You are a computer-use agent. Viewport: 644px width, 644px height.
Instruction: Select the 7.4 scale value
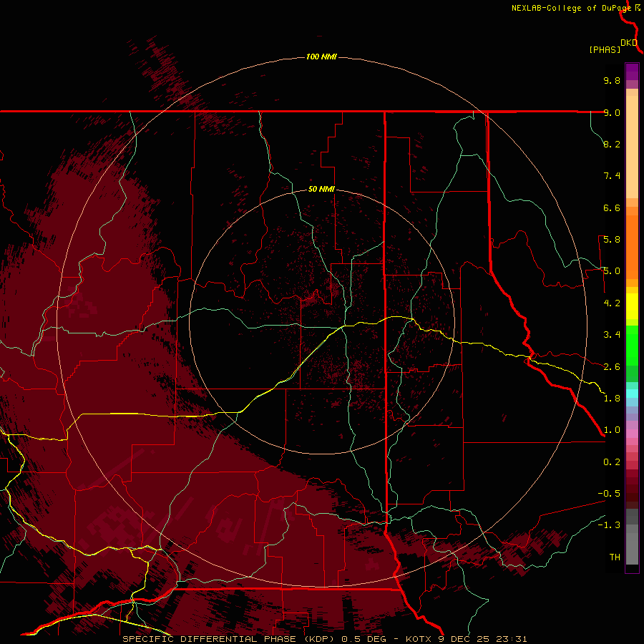pyautogui.click(x=612, y=176)
